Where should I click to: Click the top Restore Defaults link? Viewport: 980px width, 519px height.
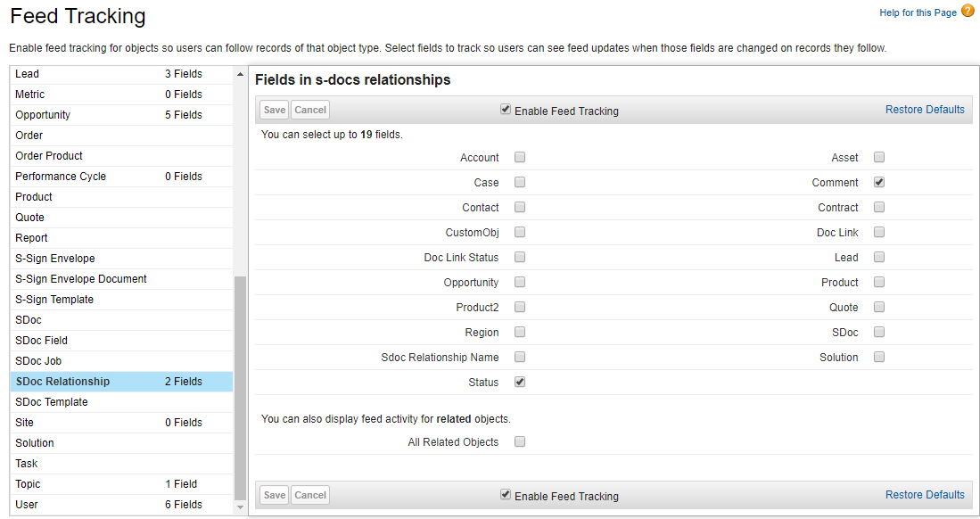925,109
